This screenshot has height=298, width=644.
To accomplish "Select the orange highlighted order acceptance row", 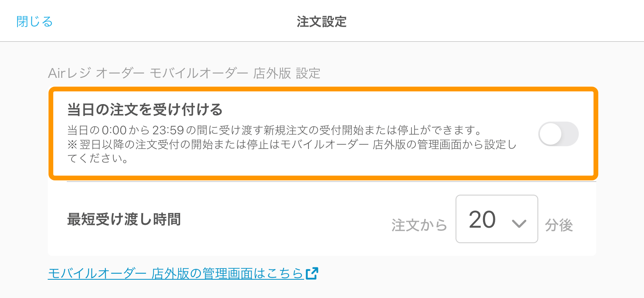I will click(x=323, y=134).
